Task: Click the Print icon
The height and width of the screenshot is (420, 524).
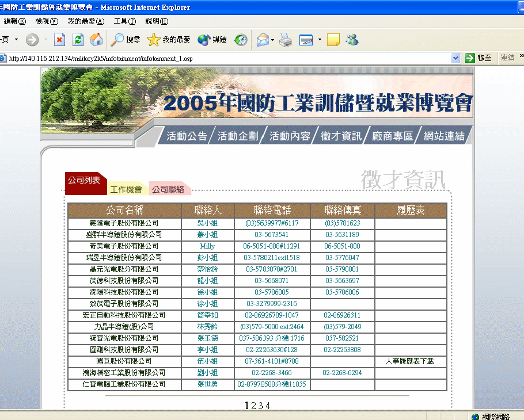Action: click(x=285, y=40)
